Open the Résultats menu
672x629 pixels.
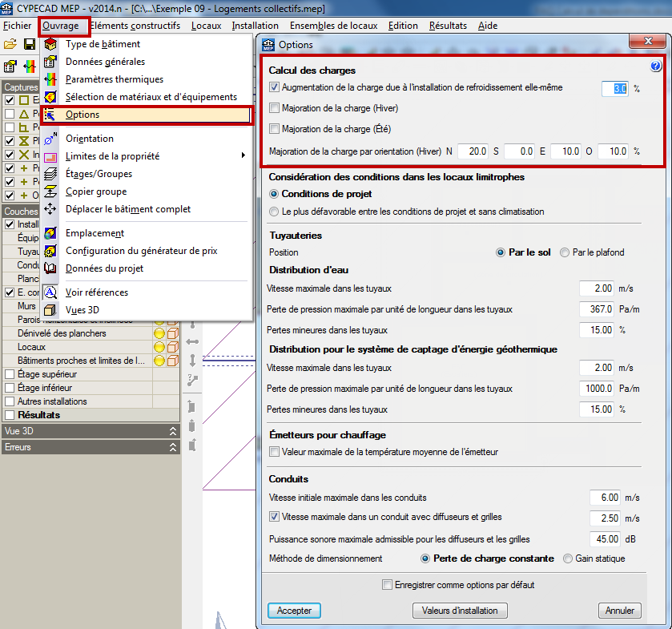(x=448, y=26)
